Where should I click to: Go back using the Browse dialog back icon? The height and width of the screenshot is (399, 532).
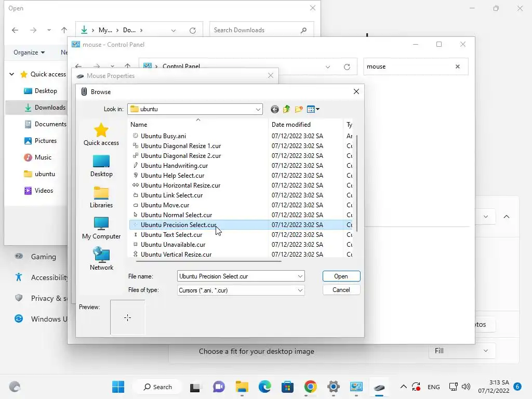(x=275, y=109)
